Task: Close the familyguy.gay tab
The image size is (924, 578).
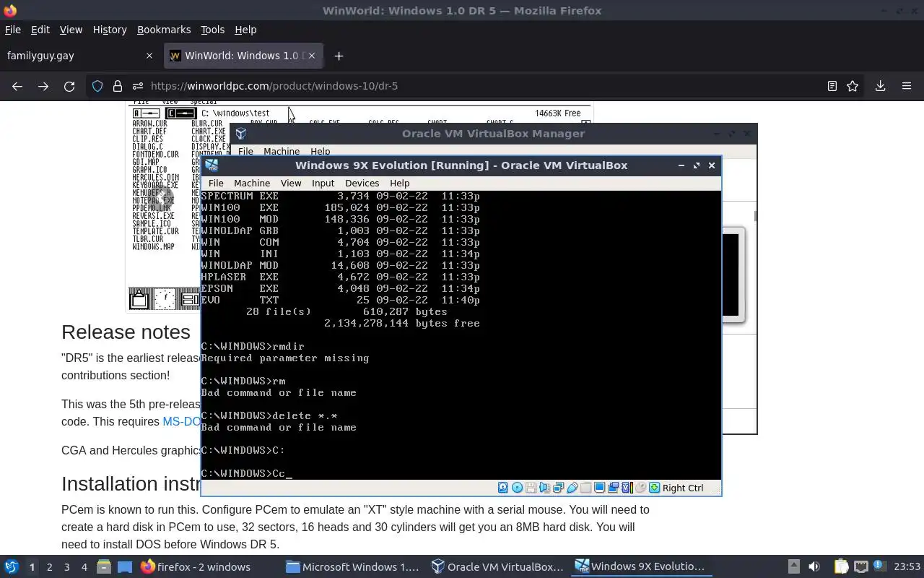Action: [x=149, y=56]
